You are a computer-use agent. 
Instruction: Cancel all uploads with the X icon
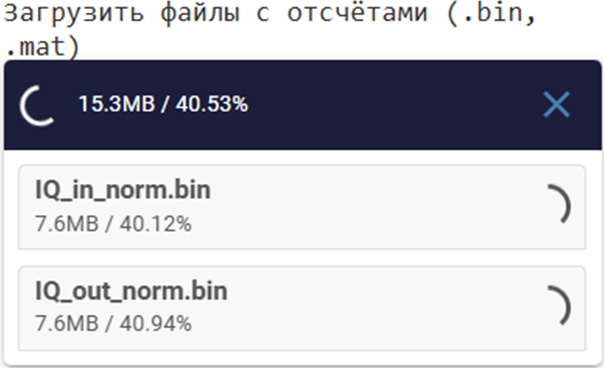pos(556,104)
